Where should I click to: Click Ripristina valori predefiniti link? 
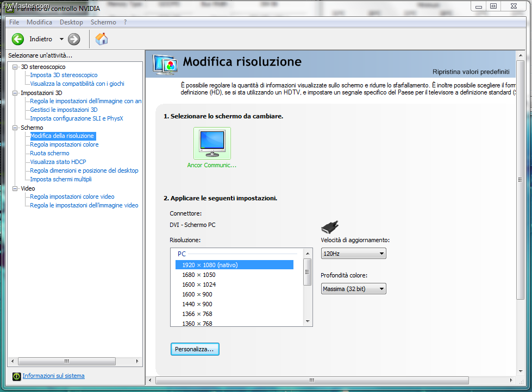471,72
